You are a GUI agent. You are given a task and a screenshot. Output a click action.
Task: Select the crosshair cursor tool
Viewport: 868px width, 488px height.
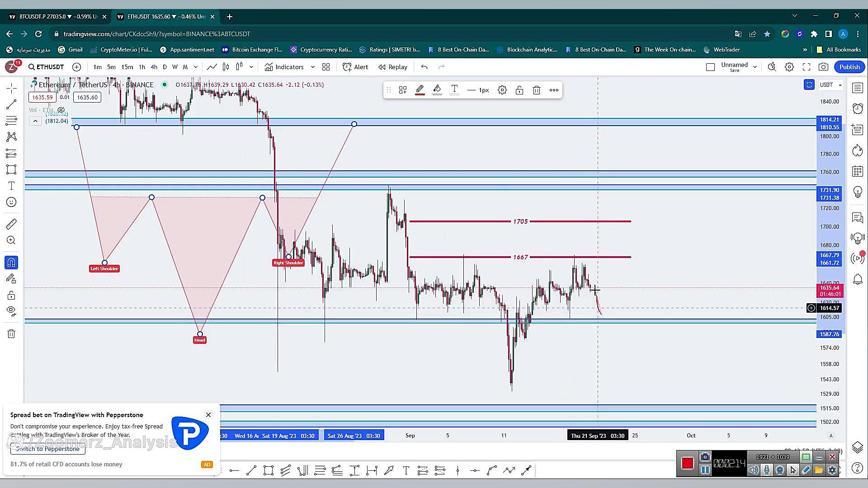[x=11, y=88]
